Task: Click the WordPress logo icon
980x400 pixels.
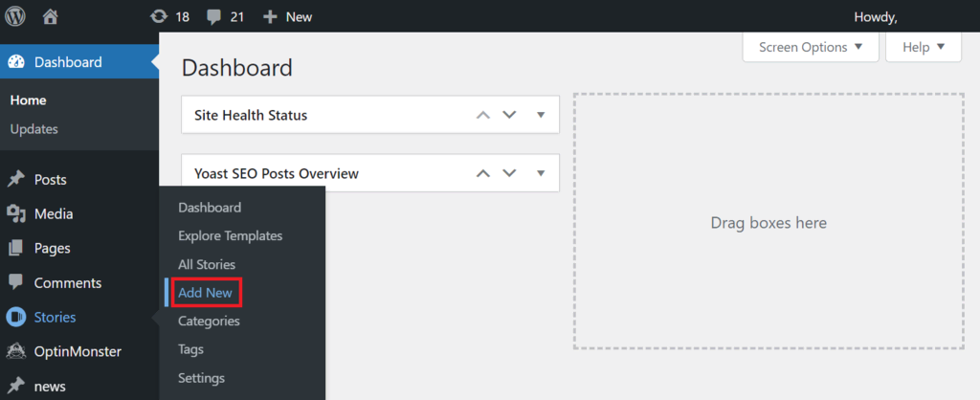Action: [15, 16]
